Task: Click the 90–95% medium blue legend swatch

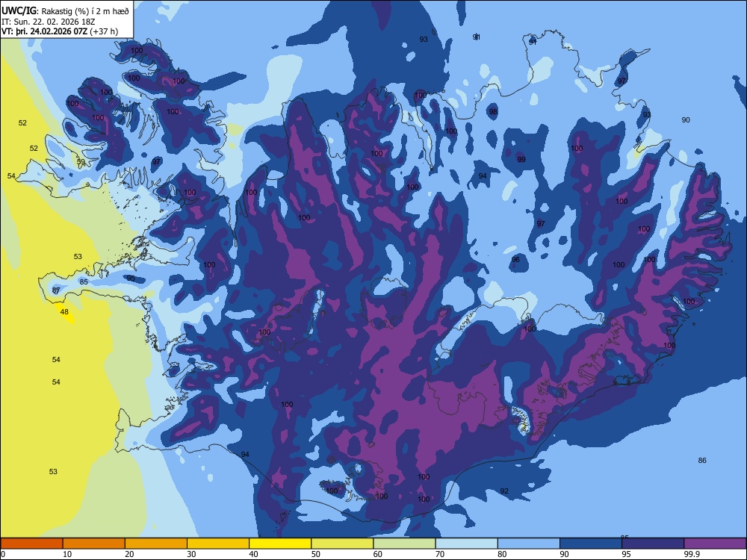Action: [x=591, y=544]
